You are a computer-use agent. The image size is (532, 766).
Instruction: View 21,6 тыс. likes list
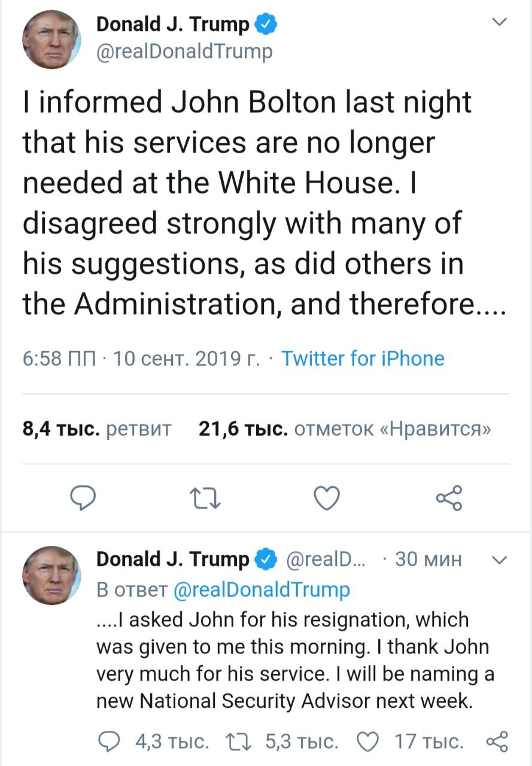click(x=344, y=429)
